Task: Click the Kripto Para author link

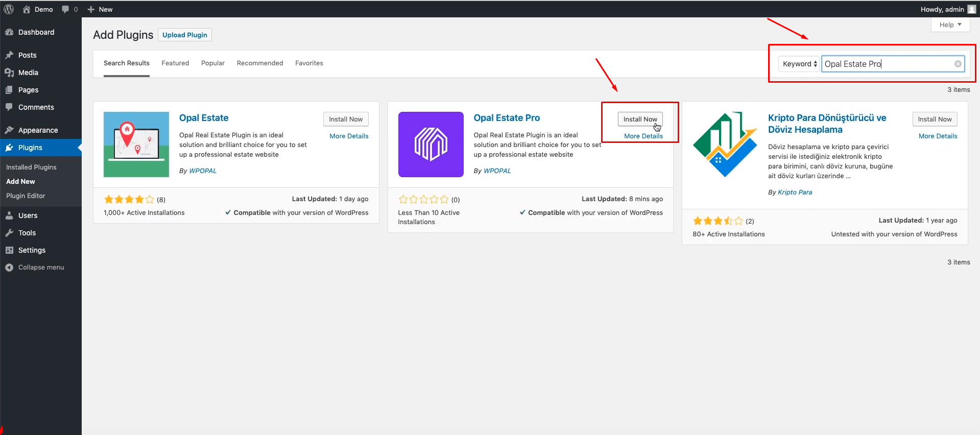Action: pyautogui.click(x=795, y=192)
